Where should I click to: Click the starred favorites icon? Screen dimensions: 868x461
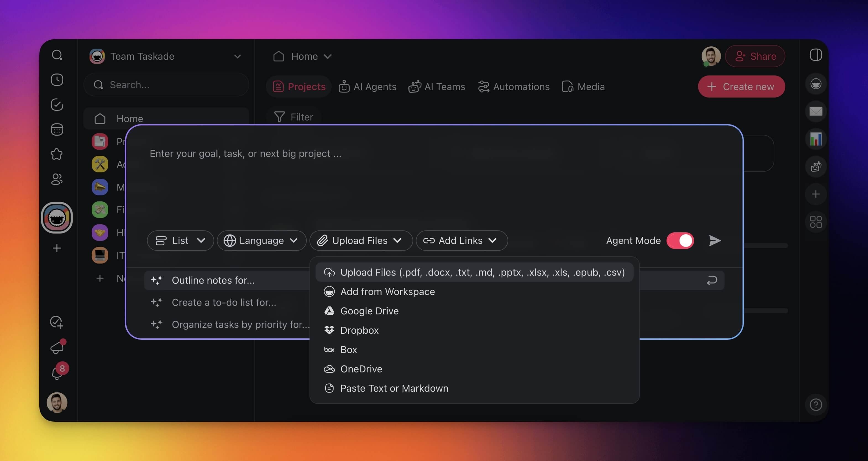pyautogui.click(x=57, y=154)
